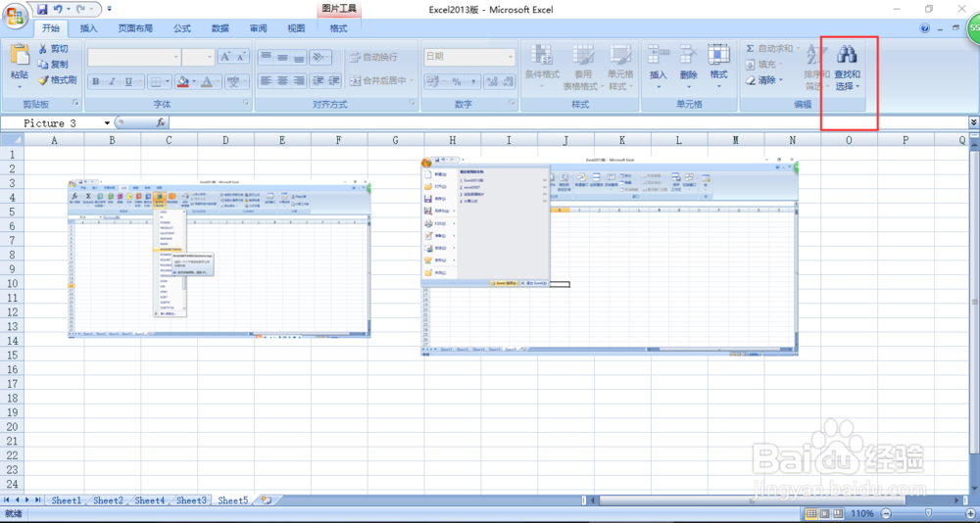The image size is (980, 523).
Task: Open Conditional Formatting 条件格式
Action: coord(542,68)
